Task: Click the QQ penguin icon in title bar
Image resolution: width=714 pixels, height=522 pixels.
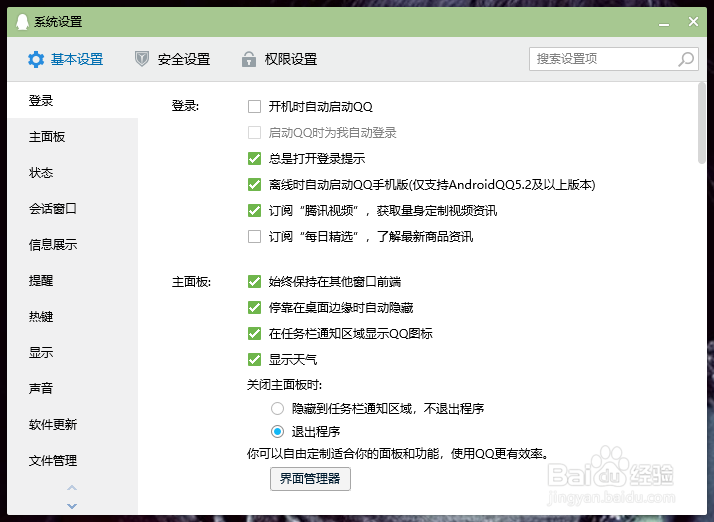Action: (22, 21)
